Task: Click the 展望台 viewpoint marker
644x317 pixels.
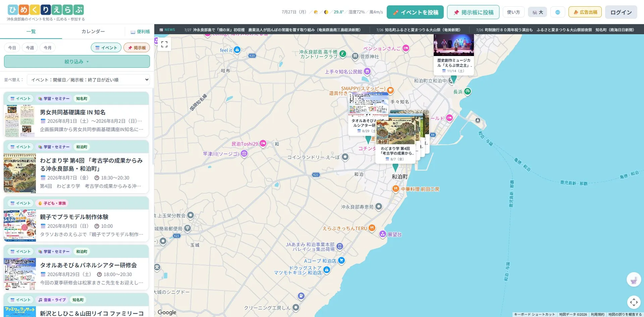Action: (383, 234)
